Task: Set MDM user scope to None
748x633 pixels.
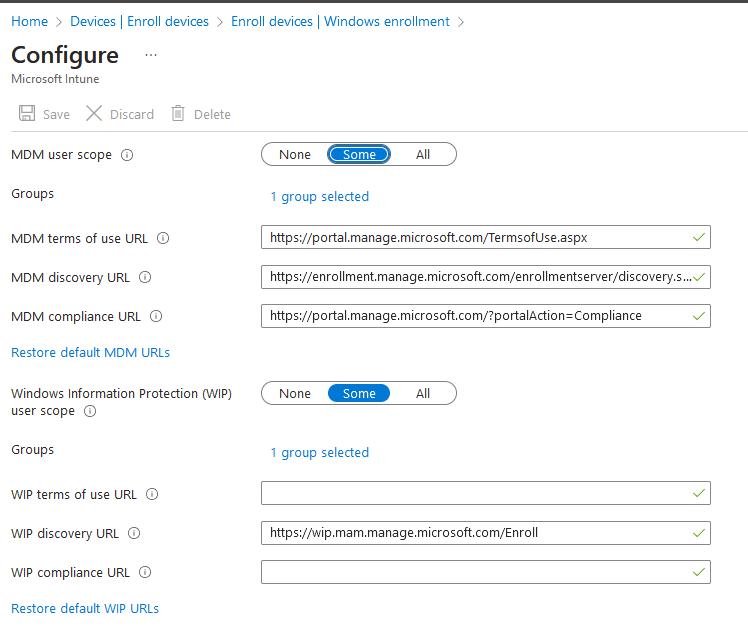Action: pyautogui.click(x=295, y=154)
